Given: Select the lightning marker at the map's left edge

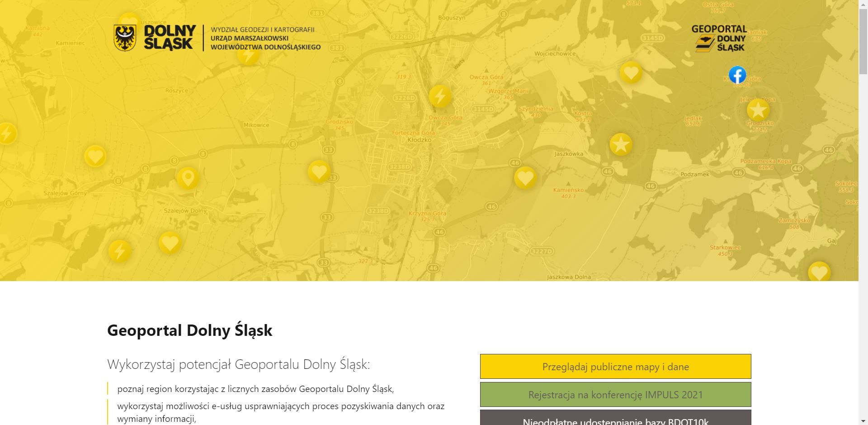Looking at the screenshot, I should pos(7,134).
